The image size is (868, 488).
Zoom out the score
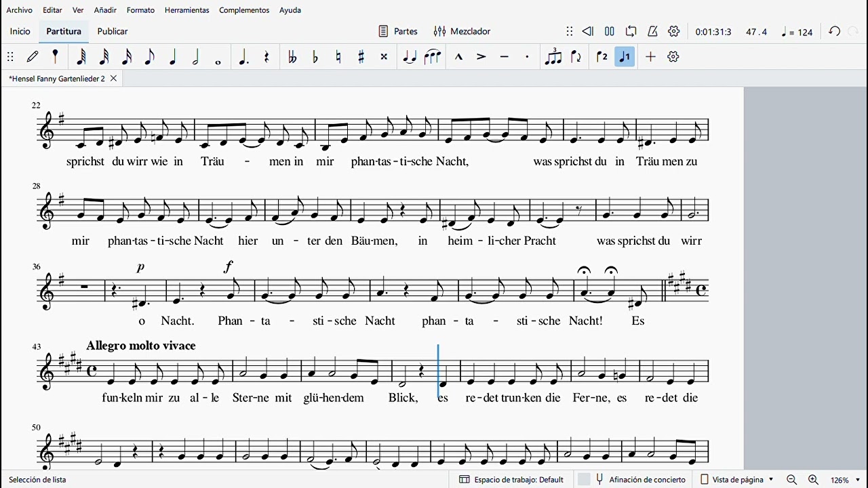tap(791, 480)
